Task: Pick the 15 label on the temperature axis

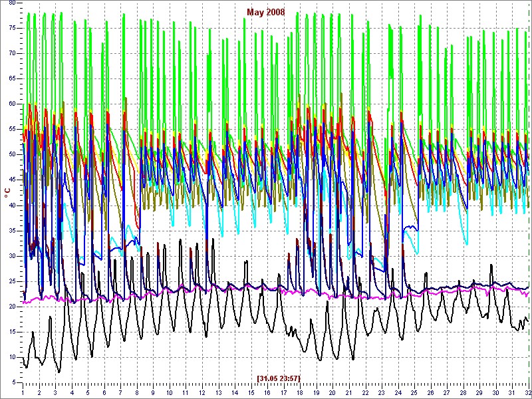Action: tap(13, 332)
